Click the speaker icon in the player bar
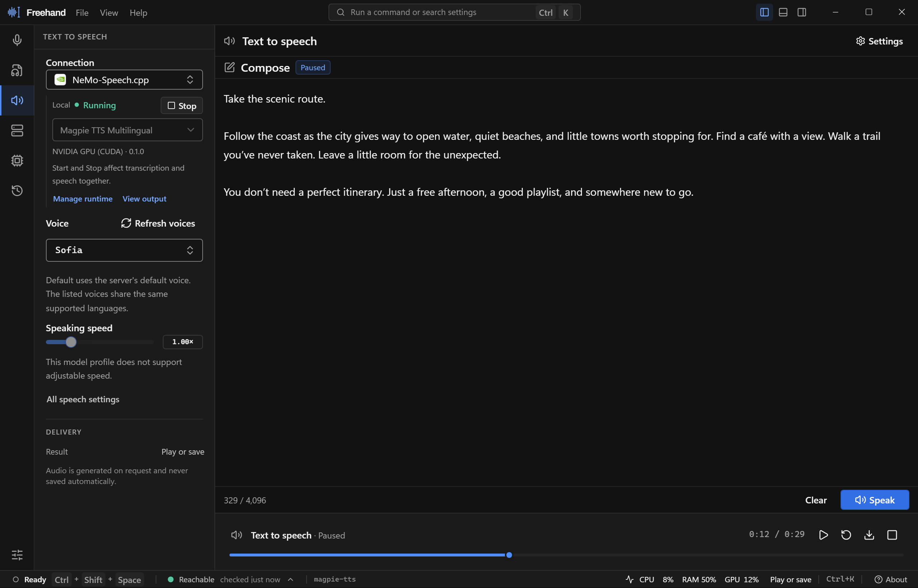Viewport: 918px width, 588px height. [237, 535]
